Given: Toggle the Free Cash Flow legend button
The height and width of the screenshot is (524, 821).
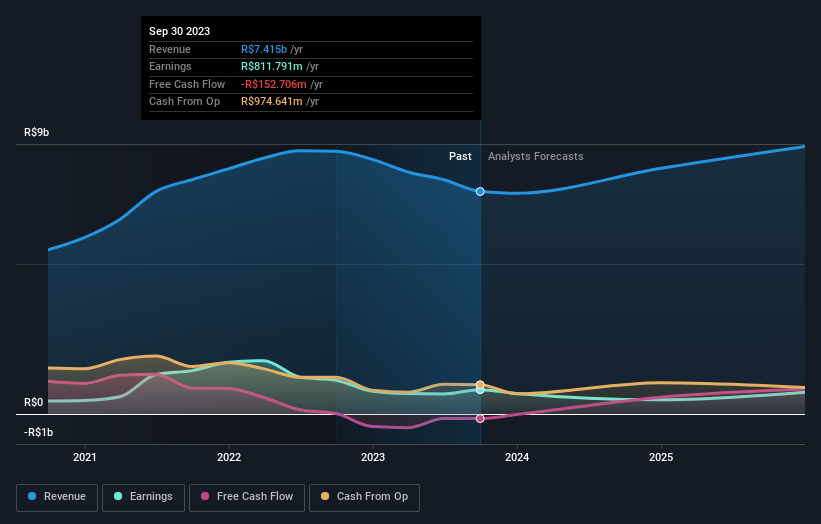Looking at the screenshot, I should tap(247, 497).
